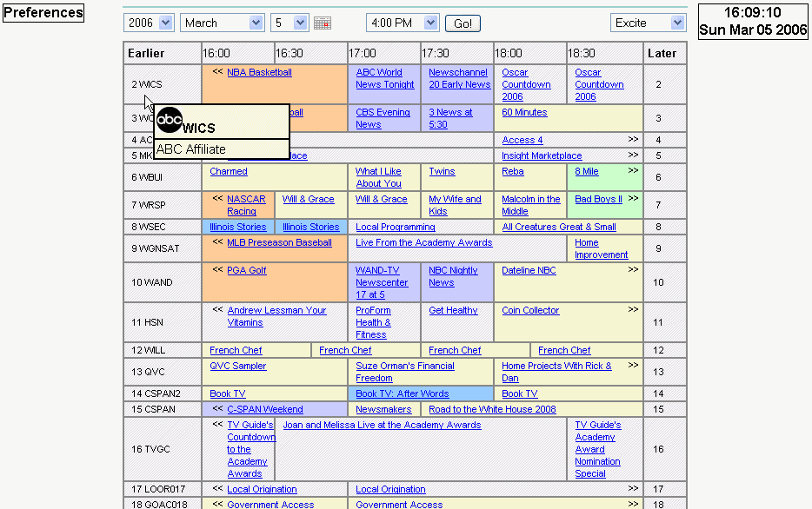Open the day dropdown showing 5
Viewport: 812px width, 509px height.
click(x=290, y=23)
